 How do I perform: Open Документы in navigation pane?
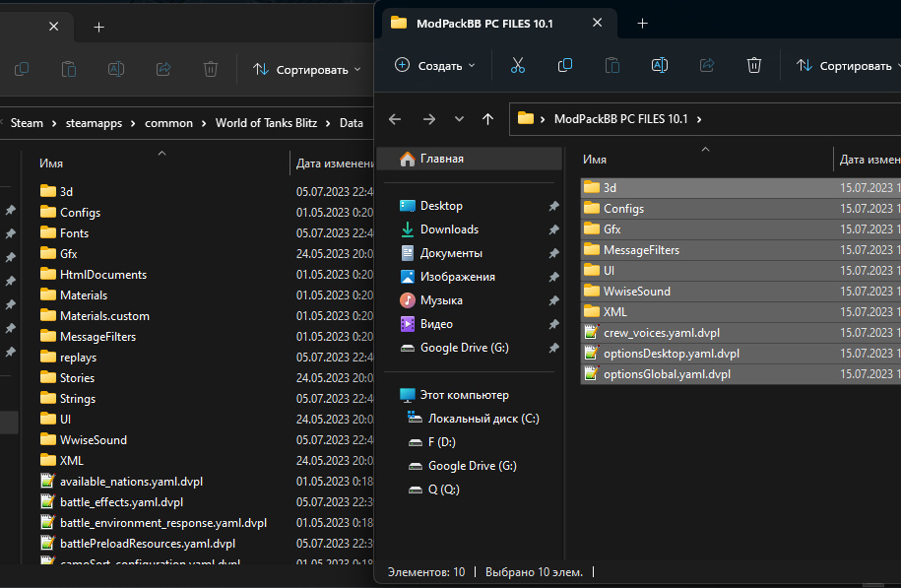(x=451, y=253)
